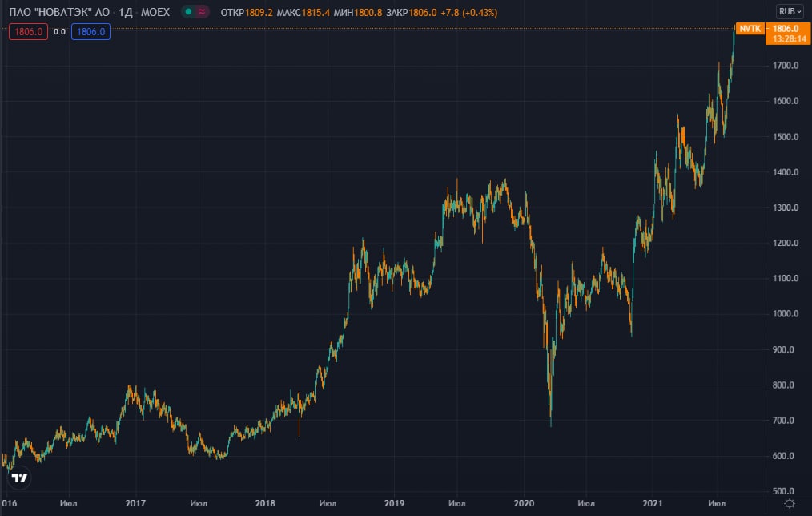Image resolution: width=812 pixels, height=516 pixels.
Task: Open chart settings gear icon
Action: pyautogui.click(x=790, y=503)
